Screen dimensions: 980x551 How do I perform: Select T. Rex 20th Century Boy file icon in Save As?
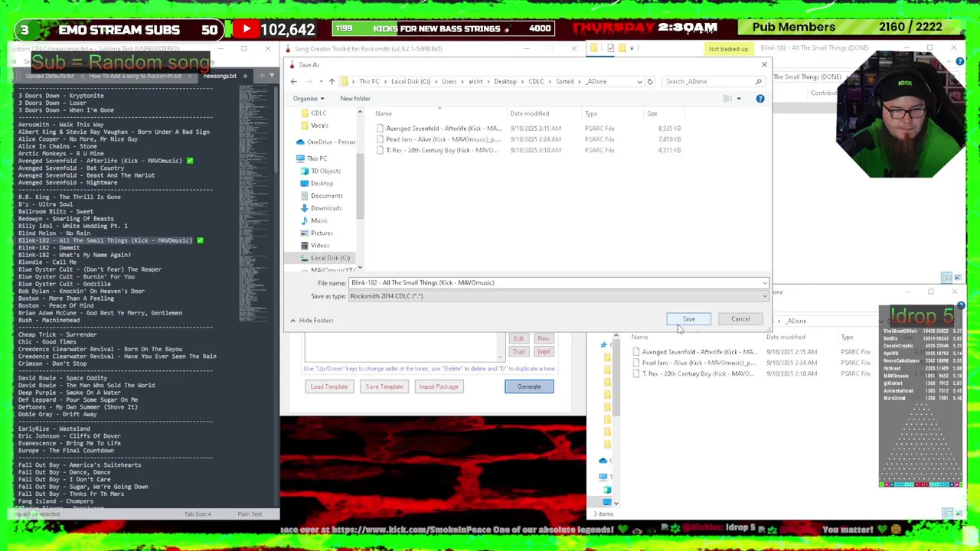coord(380,150)
